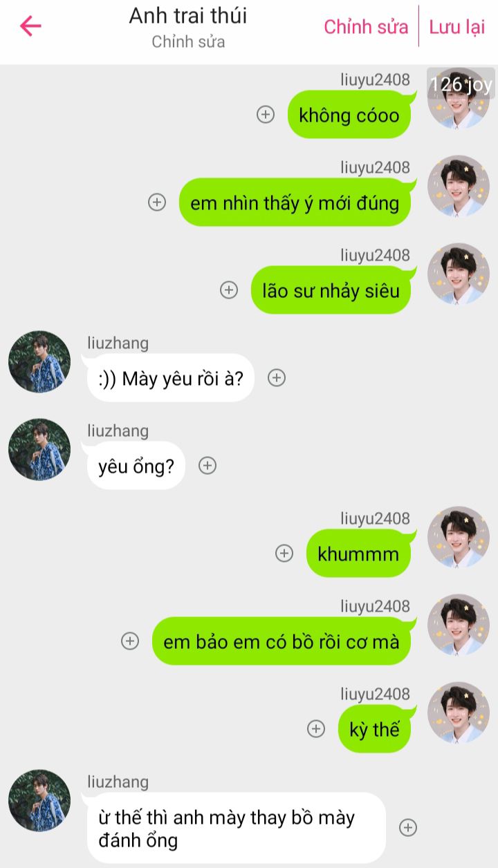Tap the pink back arrow
This screenshot has height=868, width=498.
coord(30,26)
